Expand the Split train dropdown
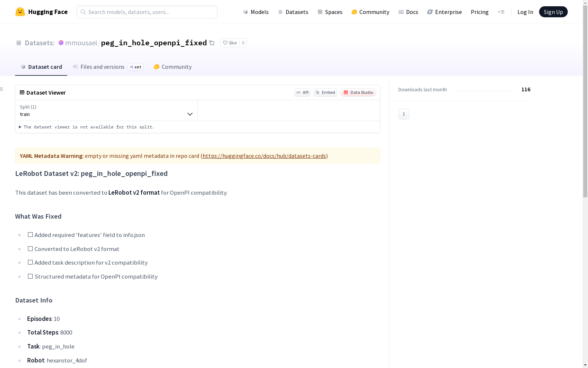 107,110
